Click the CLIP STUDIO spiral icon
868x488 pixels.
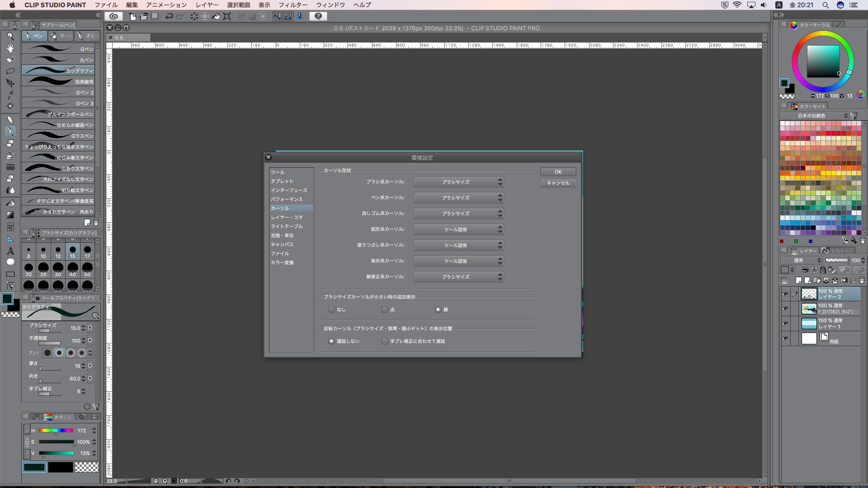114,16
